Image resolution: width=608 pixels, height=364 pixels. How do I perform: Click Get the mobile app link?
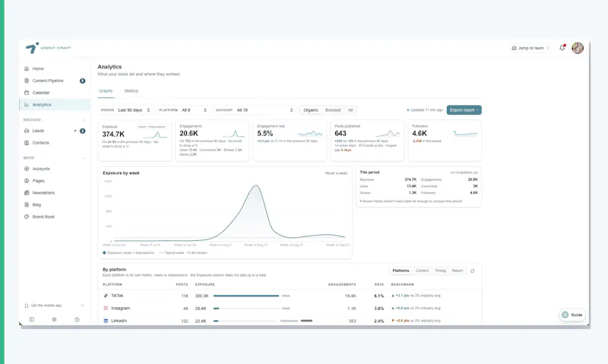pos(46,305)
